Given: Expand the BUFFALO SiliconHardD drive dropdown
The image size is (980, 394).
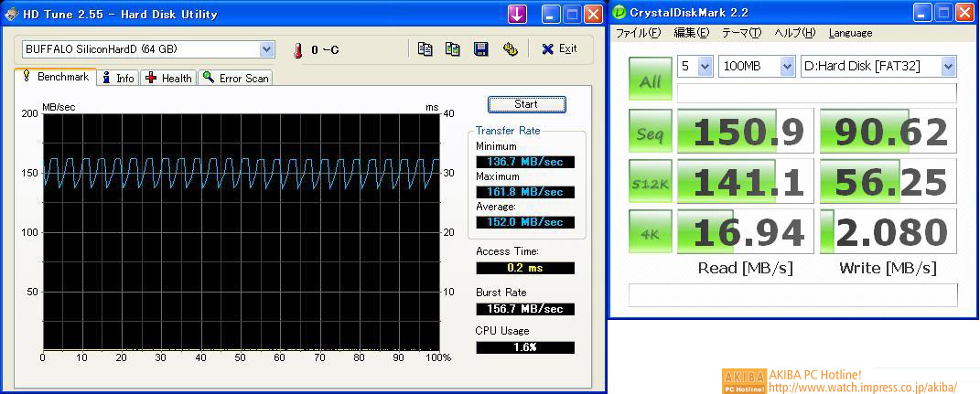Looking at the screenshot, I should [266, 49].
